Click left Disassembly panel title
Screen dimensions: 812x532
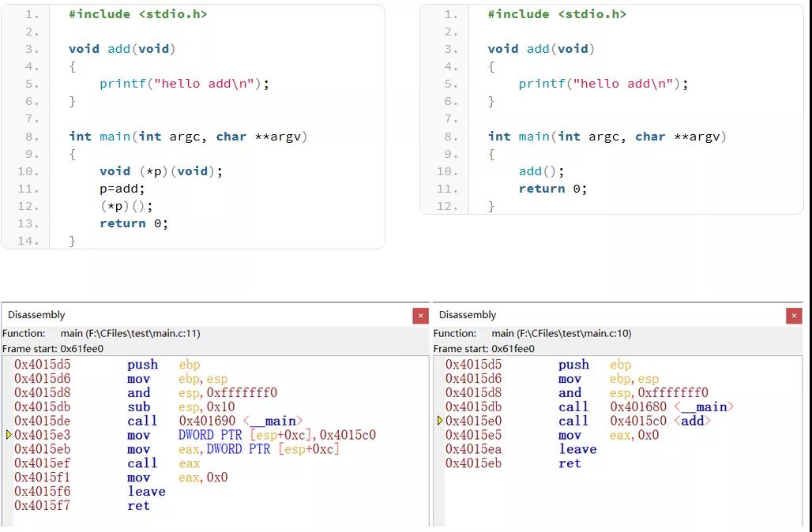tap(36, 315)
